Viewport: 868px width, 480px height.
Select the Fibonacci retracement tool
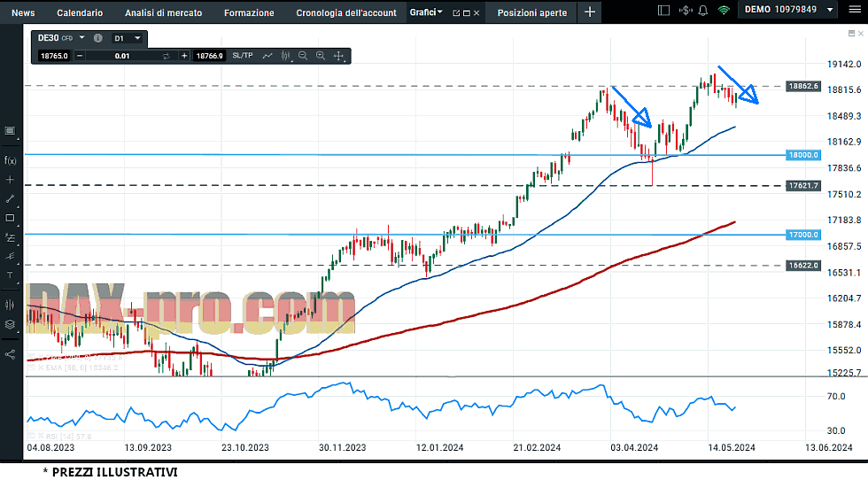point(10,237)
